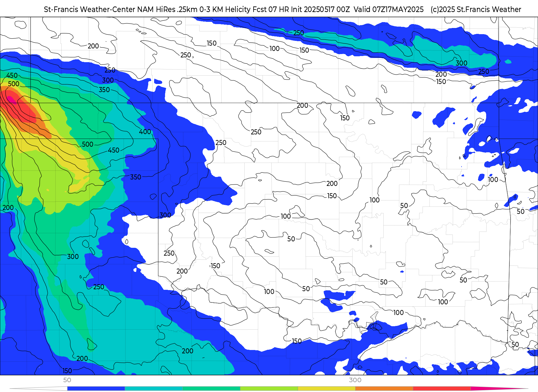The height and width of the screenshot is (392, 538).
Task: Click the blue segment of the color scale
Action: click(x=96, y=389)
